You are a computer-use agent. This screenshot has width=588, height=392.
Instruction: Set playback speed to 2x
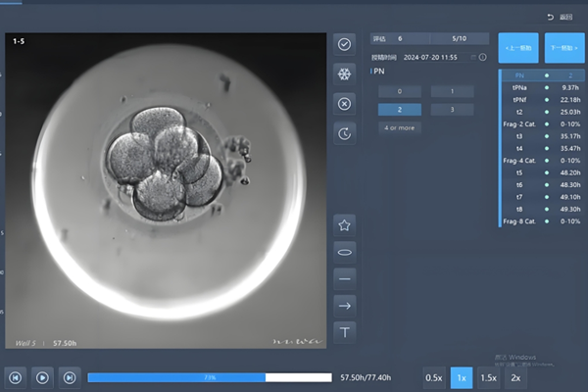515,377
